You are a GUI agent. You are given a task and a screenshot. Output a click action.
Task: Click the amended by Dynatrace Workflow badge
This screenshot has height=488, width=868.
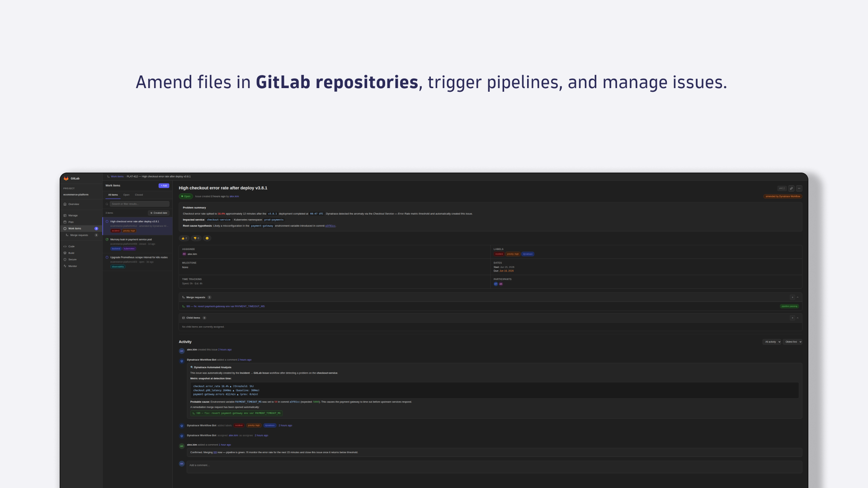click(x=783, y=197)
